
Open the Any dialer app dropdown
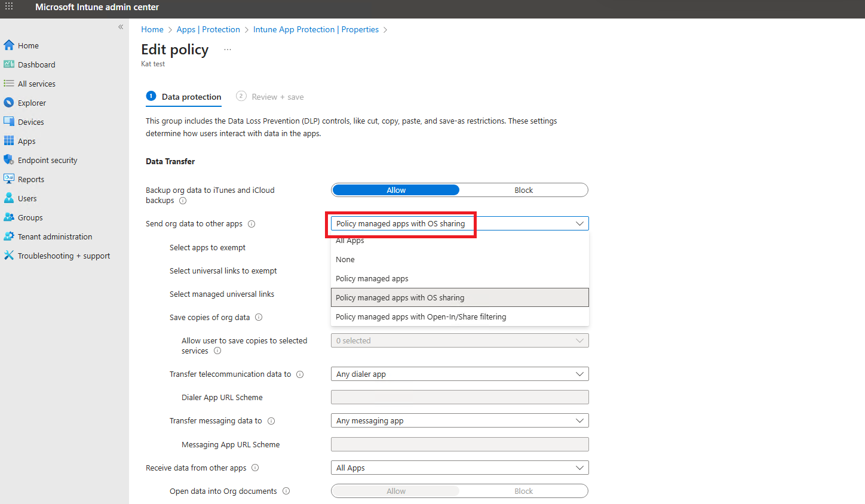[x=460, y=374]
